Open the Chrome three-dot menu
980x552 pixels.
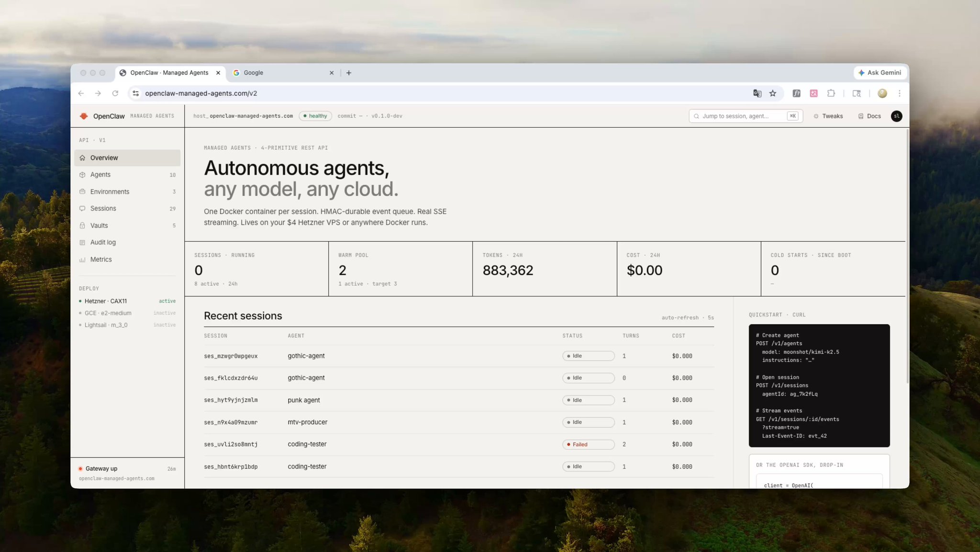tap(900, 93)
